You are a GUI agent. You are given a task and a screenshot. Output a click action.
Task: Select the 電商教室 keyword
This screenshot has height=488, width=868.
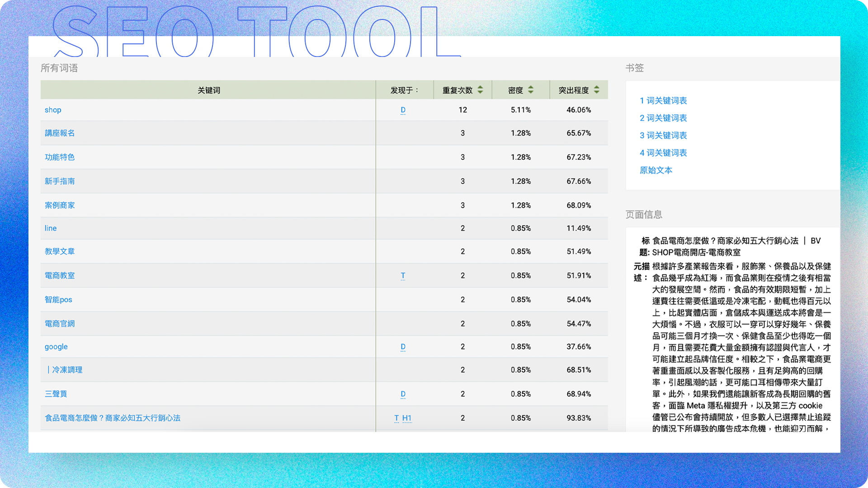[x=60, y=275]
